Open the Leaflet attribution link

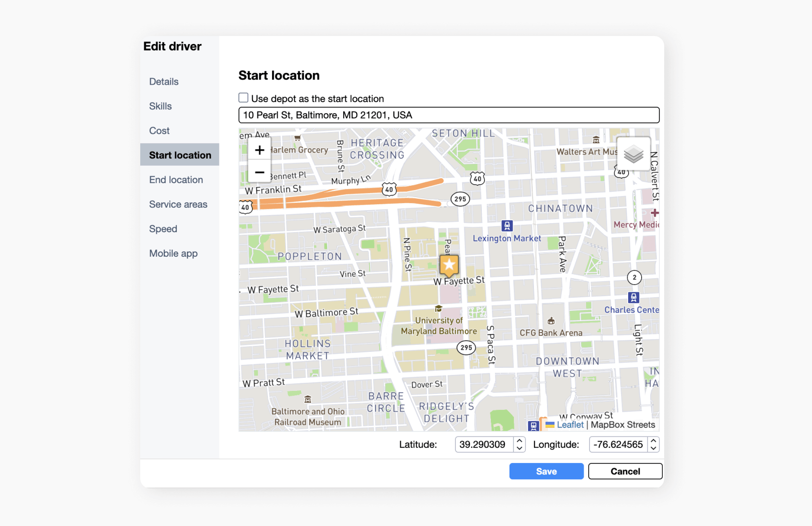571,424
